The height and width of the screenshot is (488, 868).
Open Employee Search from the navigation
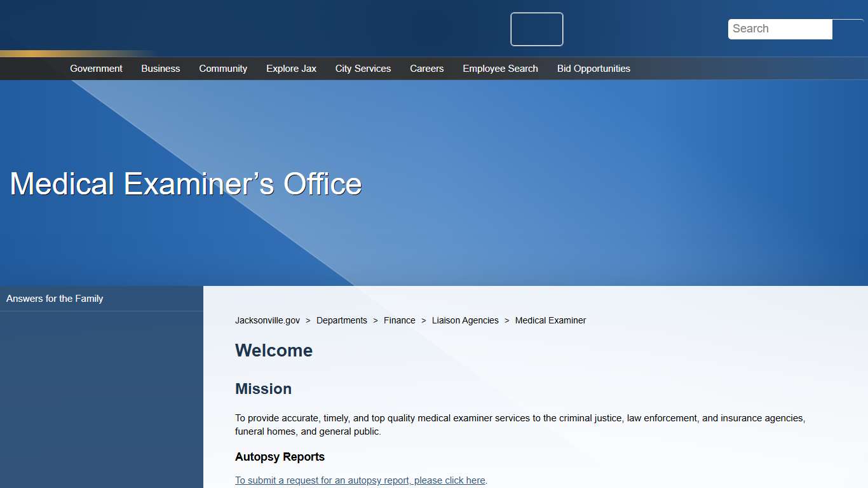(x=500, y=68)
